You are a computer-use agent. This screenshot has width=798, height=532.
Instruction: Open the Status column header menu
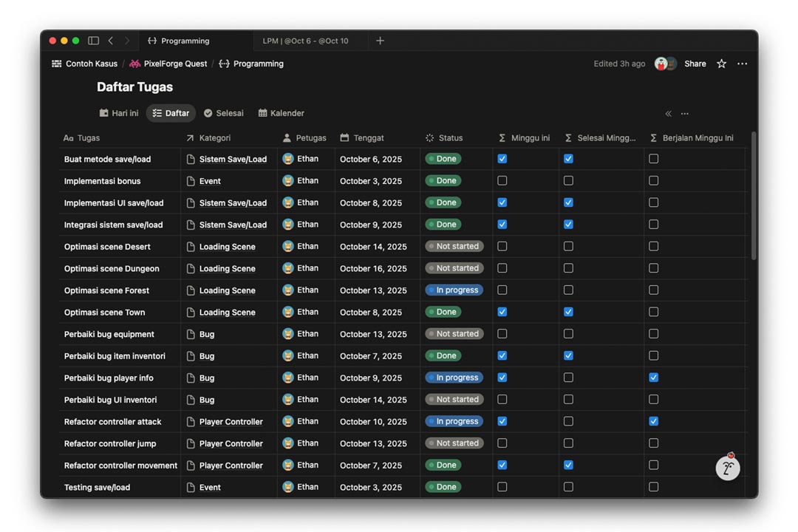click(x=450, y=138)
